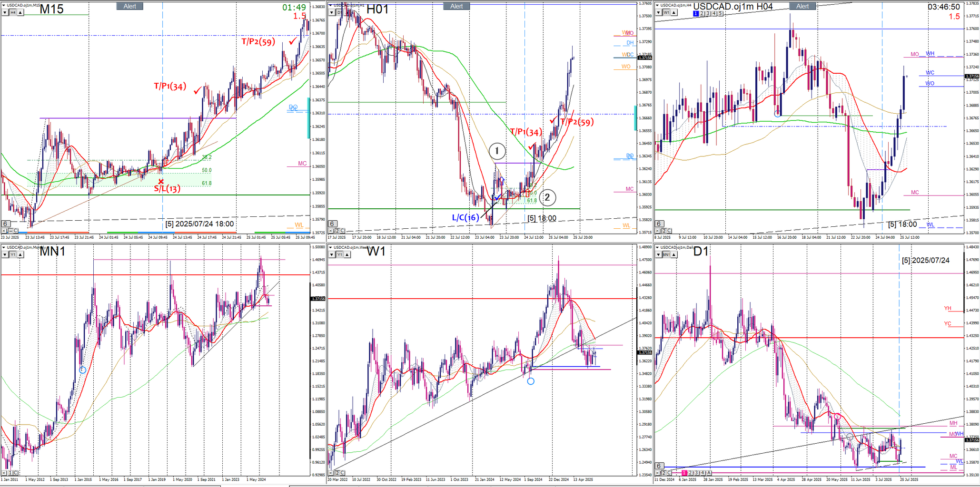Click the [5] 2025/07/24 18:00 label in M15 chart
The width and height of the screenshot is (980, 487).
tap(199, 224)
